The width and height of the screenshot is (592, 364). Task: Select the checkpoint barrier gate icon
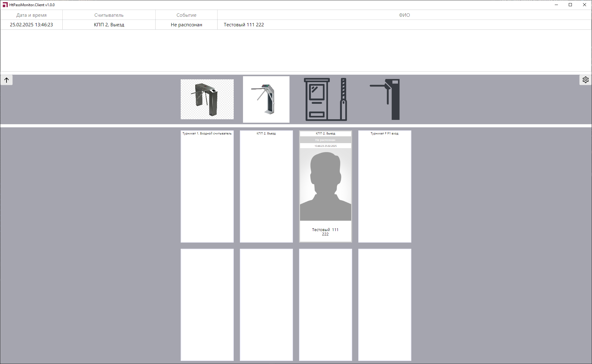pos(325,99)
